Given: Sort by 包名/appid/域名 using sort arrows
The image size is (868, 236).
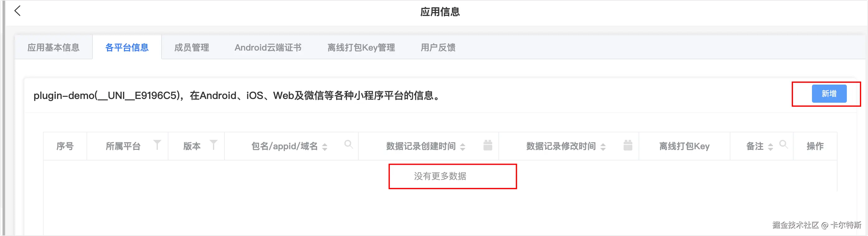Looking at the screenshot, I should coord(324,147).
